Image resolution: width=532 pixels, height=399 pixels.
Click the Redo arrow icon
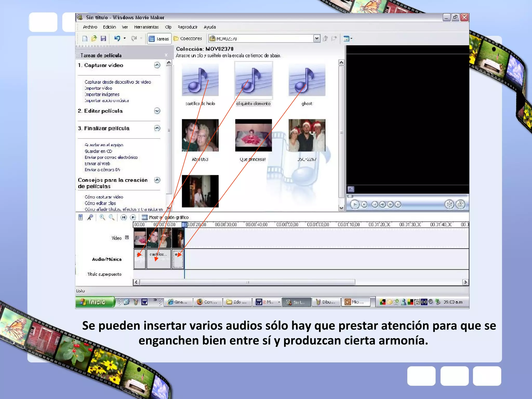[x=134, y=39]
